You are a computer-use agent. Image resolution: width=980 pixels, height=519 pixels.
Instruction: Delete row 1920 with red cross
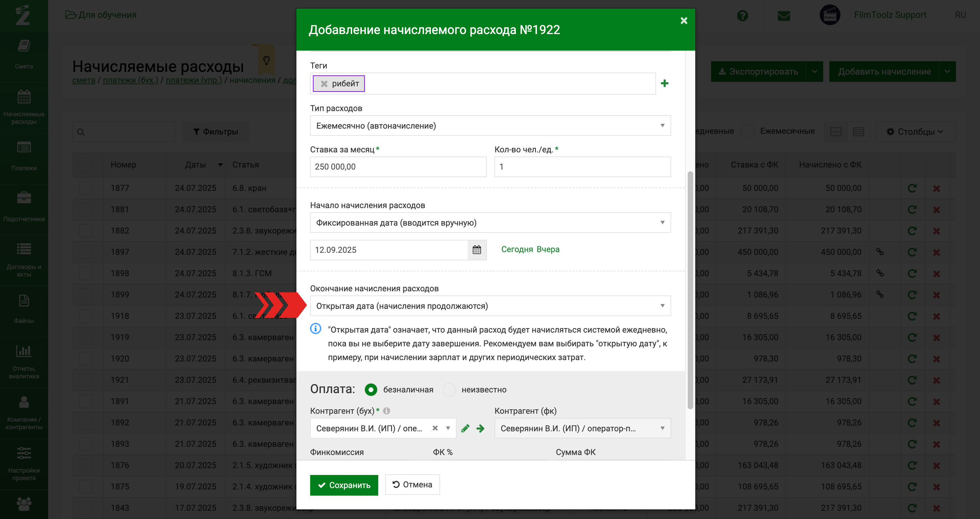tap(936, 359)
